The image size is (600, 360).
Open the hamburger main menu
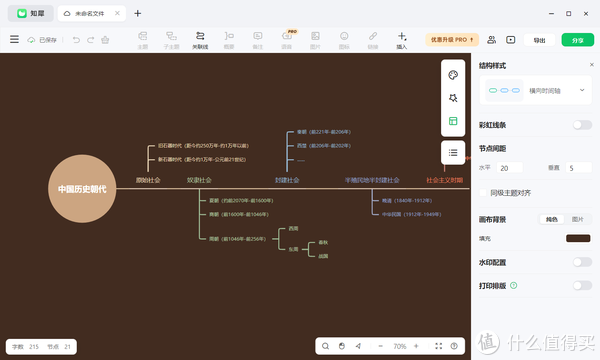pos(14,39)
